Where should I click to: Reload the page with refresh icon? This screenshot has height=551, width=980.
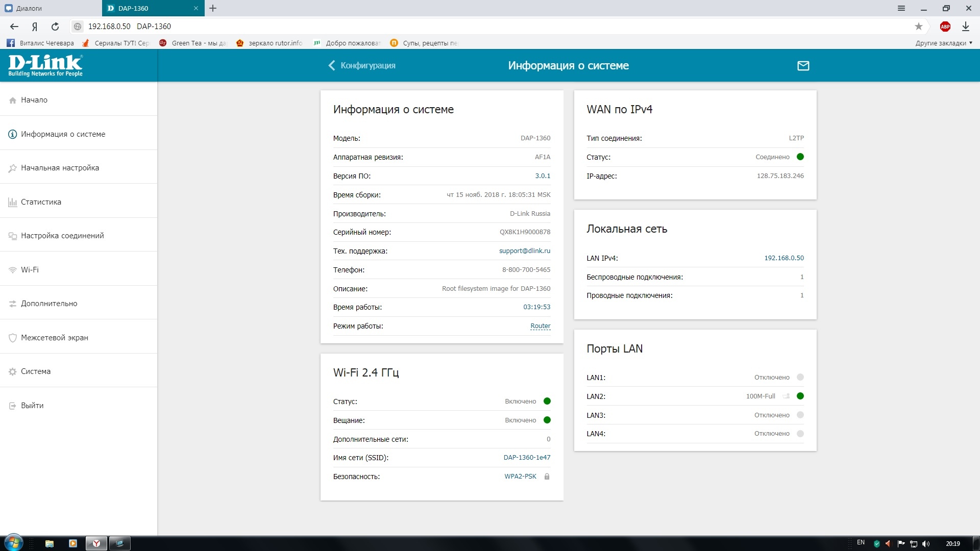pos(55,27)
